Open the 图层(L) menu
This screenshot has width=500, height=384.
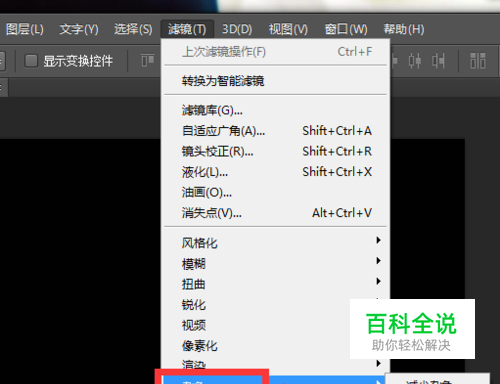[25, 29]
